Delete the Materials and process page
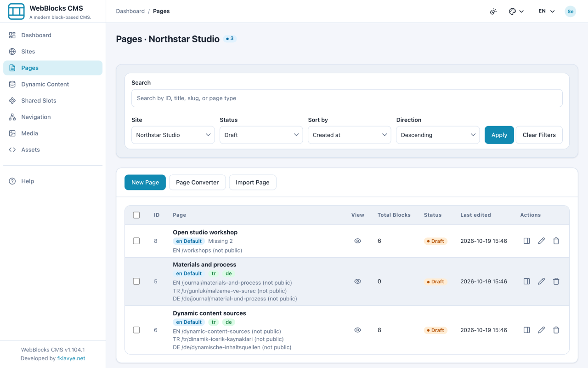This screenshot has width=588, height=368. pyautogui.click(x=556, y=282)
